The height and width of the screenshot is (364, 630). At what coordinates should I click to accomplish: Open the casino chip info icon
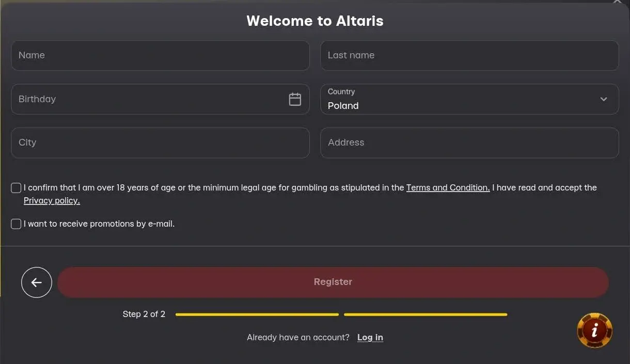point(594,330)
